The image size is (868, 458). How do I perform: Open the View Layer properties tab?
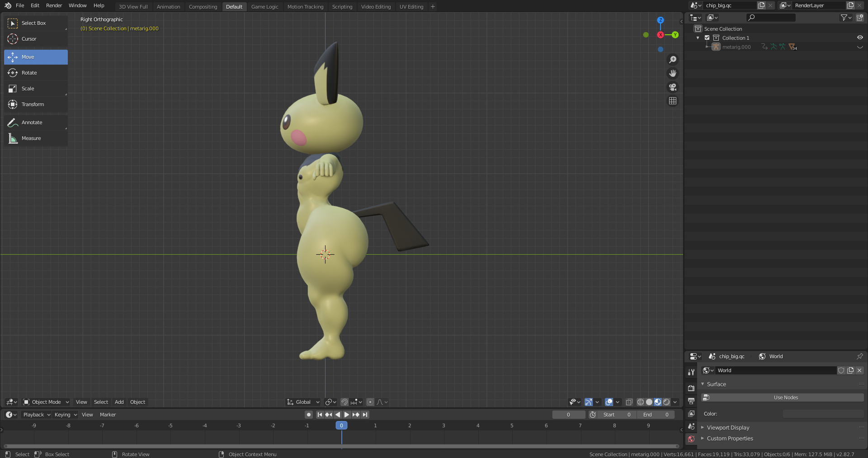coord(691,414)
